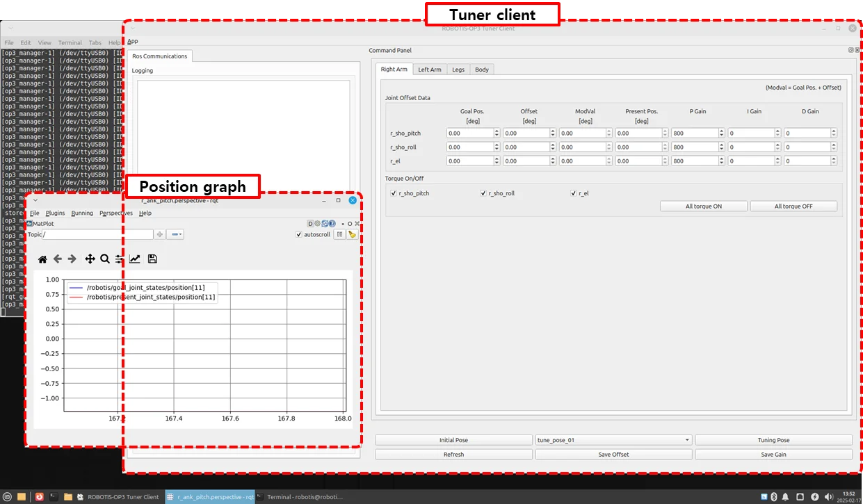This screenshot has height=504, width=863.
Task: Open the Help menu in rqt
Action: coord(145,213)
